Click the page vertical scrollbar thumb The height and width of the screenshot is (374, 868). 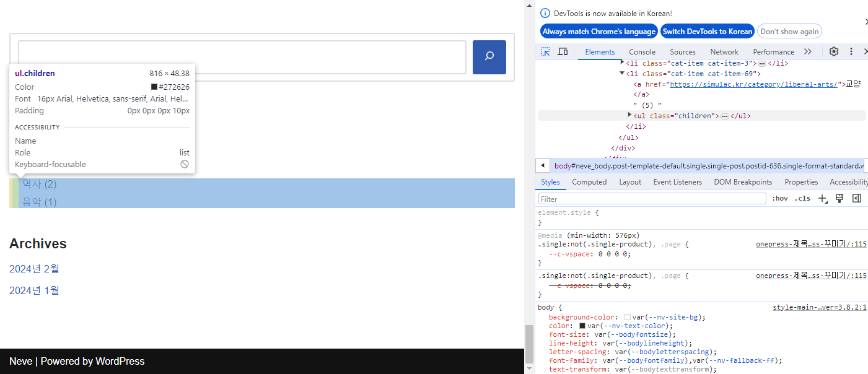click(x=529, y=345)
